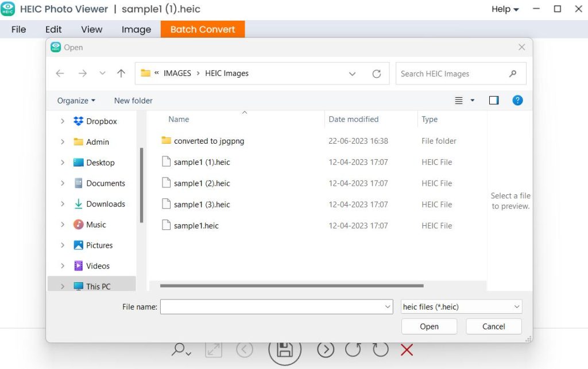
Task: Click the search magnifier in the search box
Action: click(x=513, y=74)
